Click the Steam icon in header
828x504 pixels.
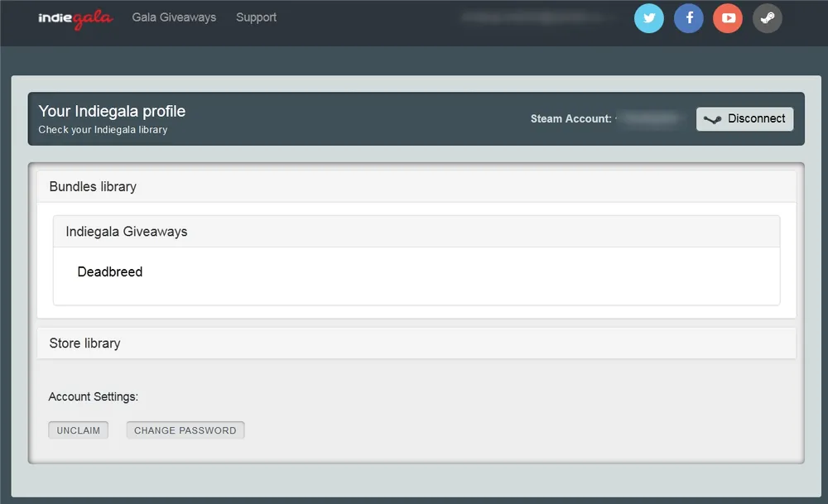point(768,18)
